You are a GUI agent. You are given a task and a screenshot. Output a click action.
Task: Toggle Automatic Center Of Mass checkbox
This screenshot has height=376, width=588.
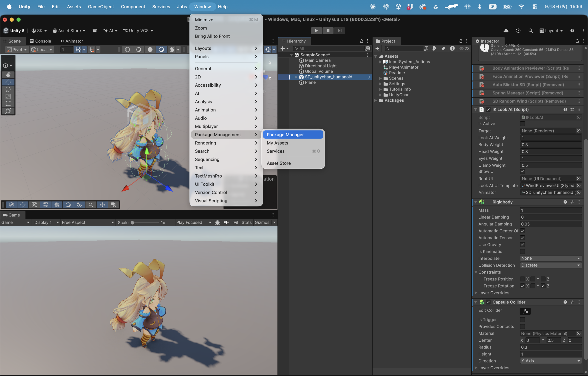click(522, 231)
